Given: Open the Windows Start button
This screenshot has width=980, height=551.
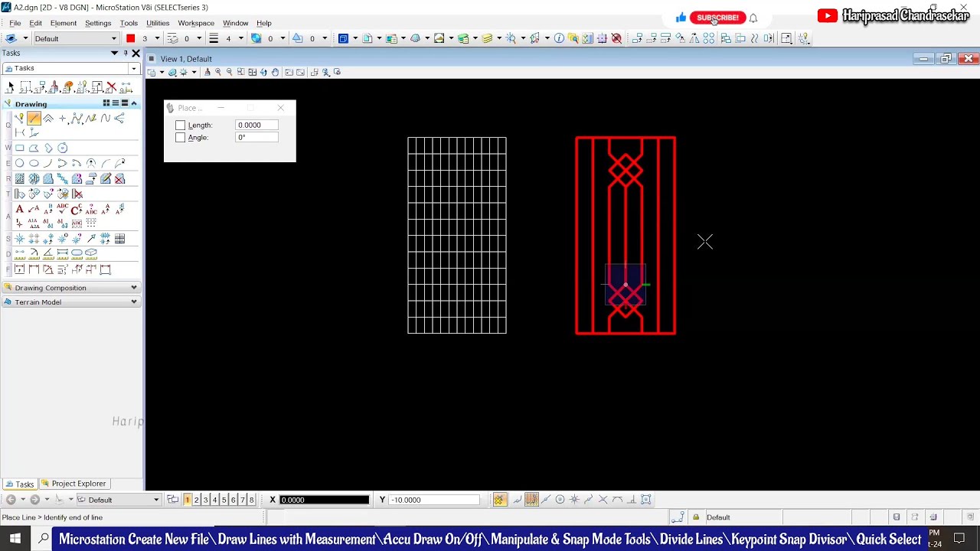Looking at the screenshot, I should (15, 539).
